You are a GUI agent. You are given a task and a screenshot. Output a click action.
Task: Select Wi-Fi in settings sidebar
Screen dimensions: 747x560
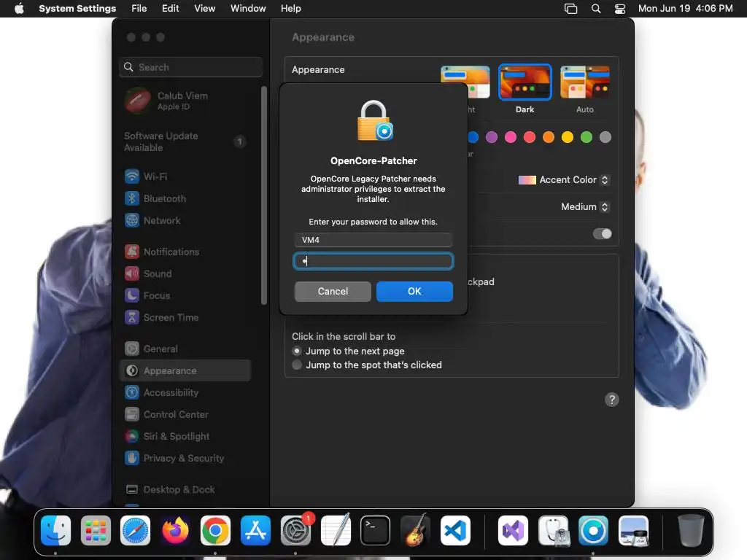[x=185, y=176]
